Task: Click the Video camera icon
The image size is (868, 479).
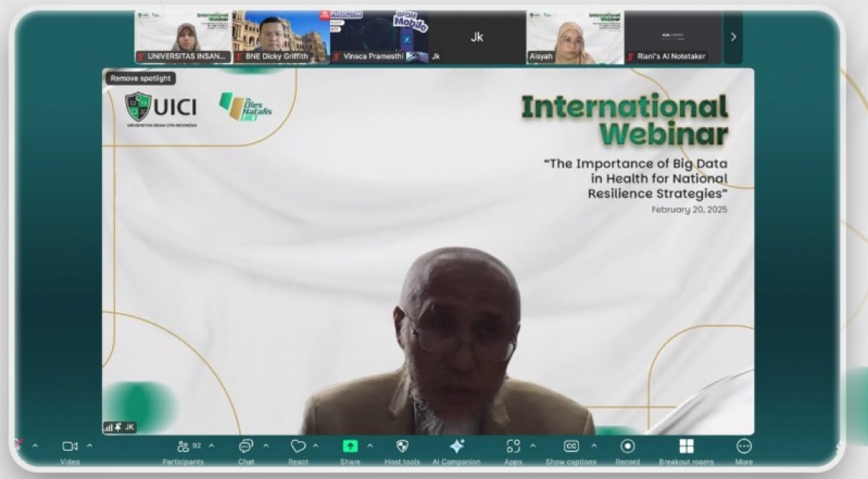Action: (x=70, y=447)
